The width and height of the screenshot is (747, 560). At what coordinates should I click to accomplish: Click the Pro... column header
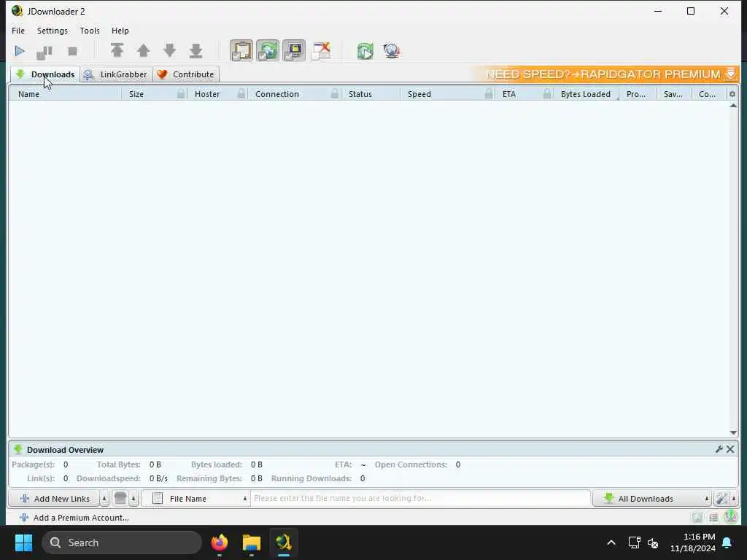(x=637, y=94)
